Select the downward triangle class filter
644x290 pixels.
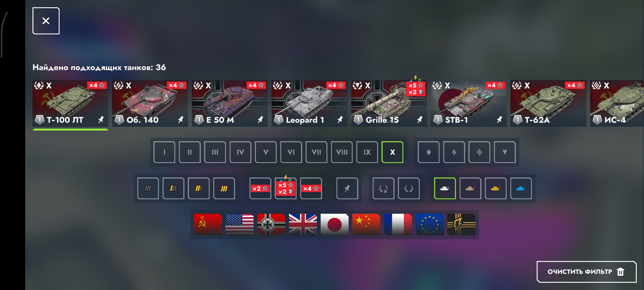505,152
